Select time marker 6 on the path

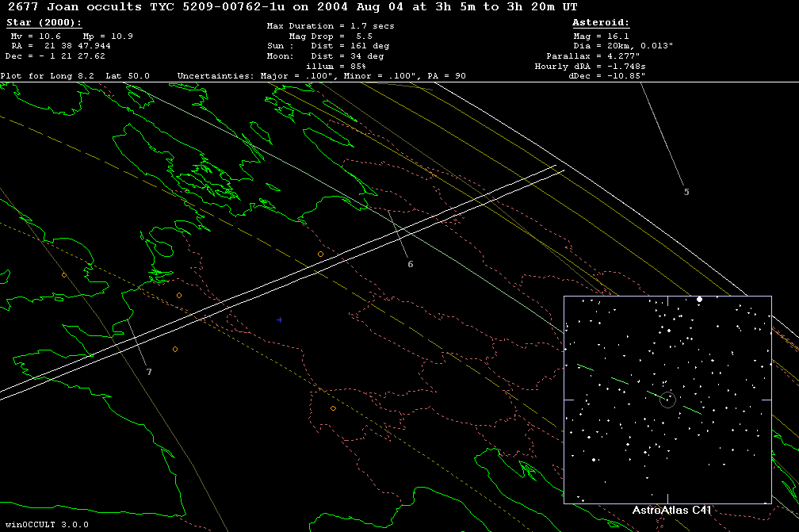410,264
